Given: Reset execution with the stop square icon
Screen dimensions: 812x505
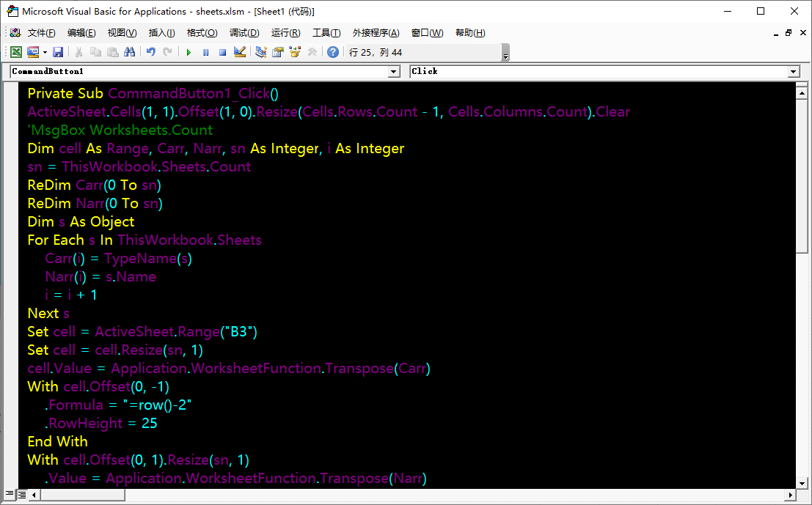Looking at the screenshot, I should (x=223, y=52).
